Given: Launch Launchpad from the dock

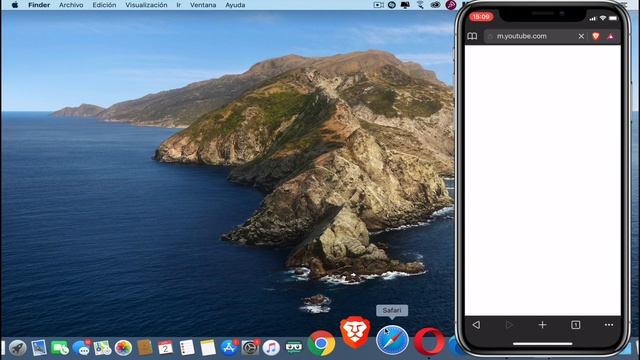Looking at the screenshot, I should 18,348.
